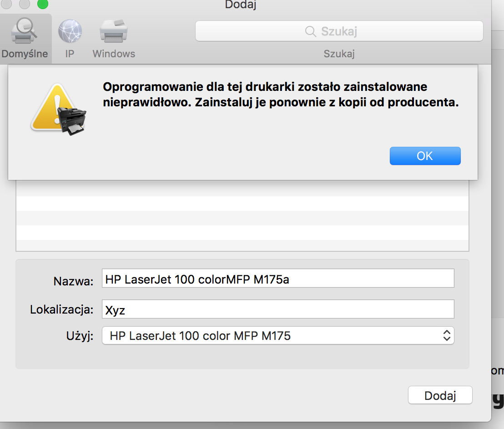Select the Domyślne printer browser icon
This screenshot has height=429, width=504.
pyautogui.click(x=25, y=30)
